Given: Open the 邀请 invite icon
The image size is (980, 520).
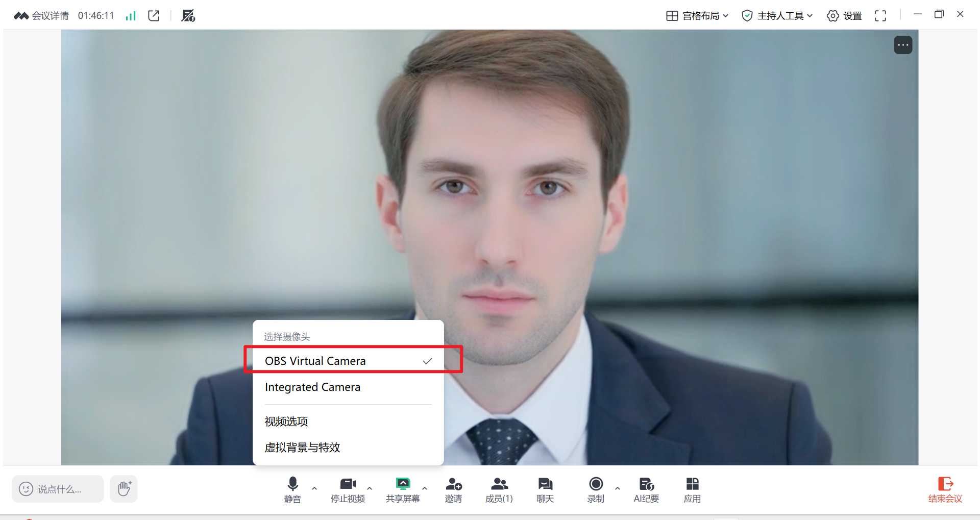Looking at the screenshot, I should [x=453, y=489].
